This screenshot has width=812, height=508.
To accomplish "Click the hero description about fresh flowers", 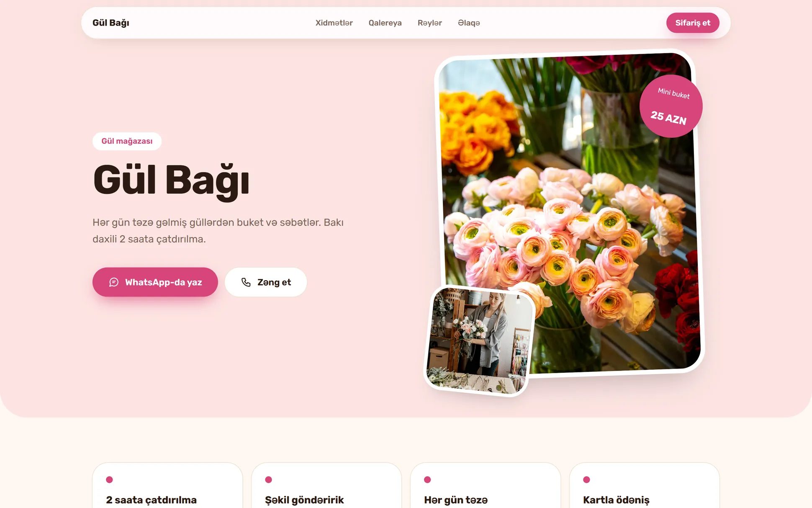I will [x=218, y=231].
